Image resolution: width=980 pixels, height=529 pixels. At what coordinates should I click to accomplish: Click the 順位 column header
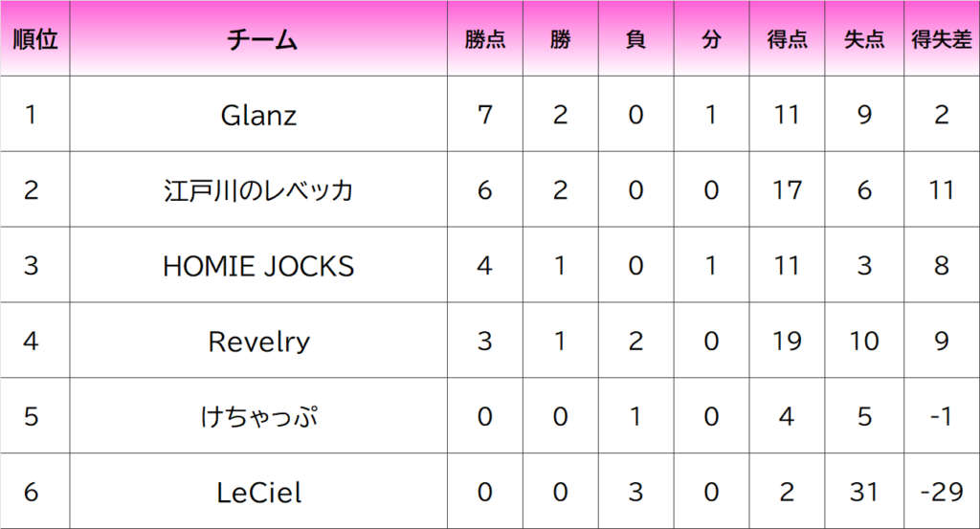pyautogui.click(x=35, y=38)
